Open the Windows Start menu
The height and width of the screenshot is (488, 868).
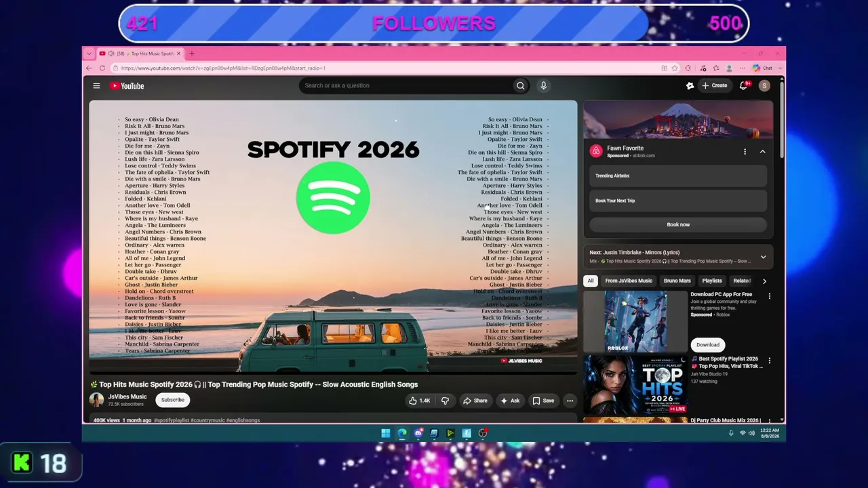tap(385, 433)
